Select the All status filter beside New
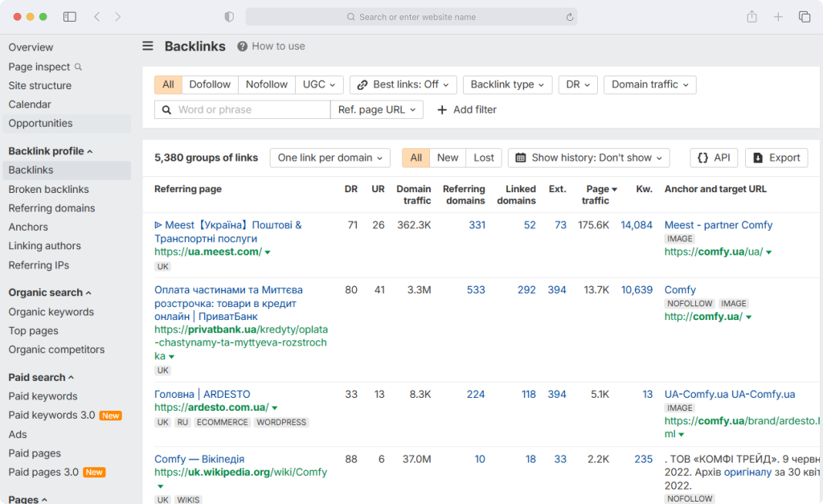 click(416, 158)
